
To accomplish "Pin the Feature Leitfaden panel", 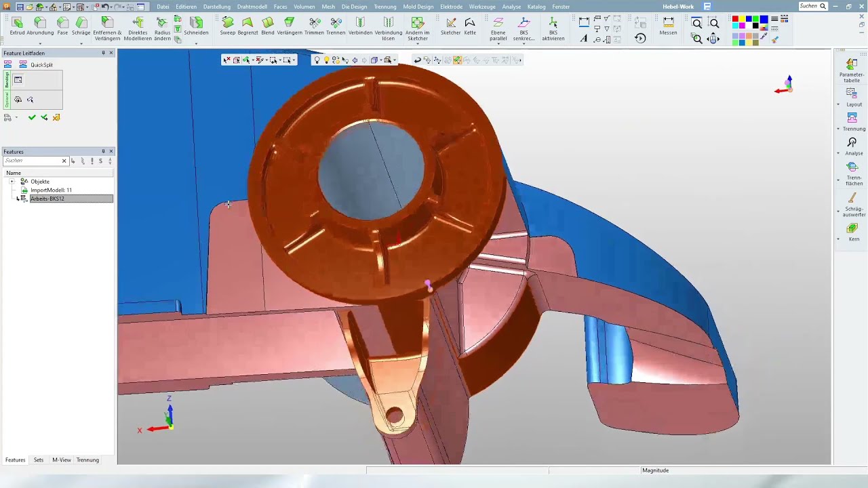I will 103,53.
